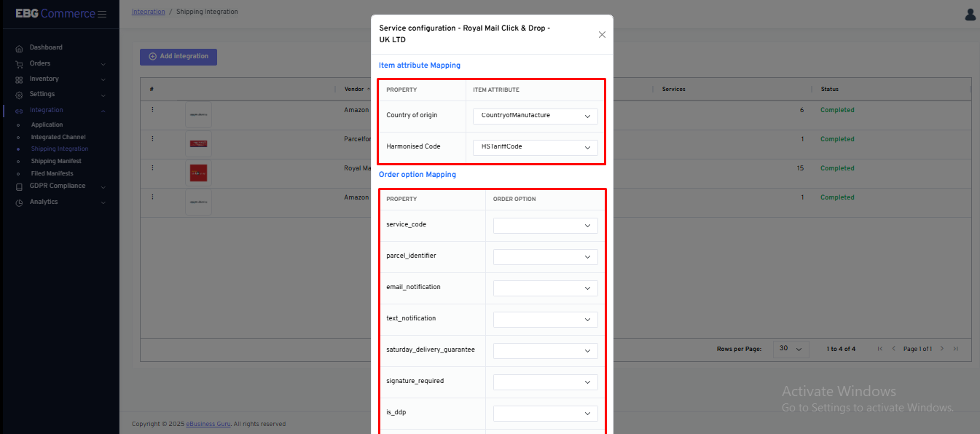This screenshot has width=980, height=434.
Task: Click the Orders cart icon in sidebar
Action: click(19, 64)
